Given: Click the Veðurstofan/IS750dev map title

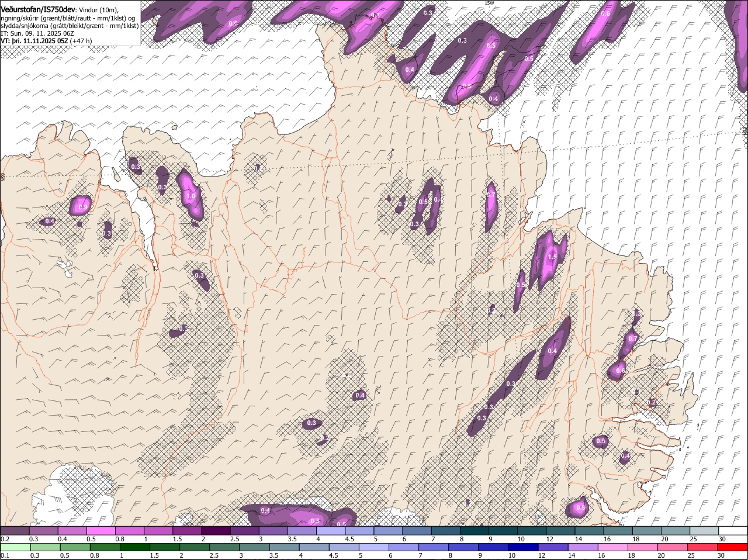Looking at the screenshot, I should (x=38, y=9).
